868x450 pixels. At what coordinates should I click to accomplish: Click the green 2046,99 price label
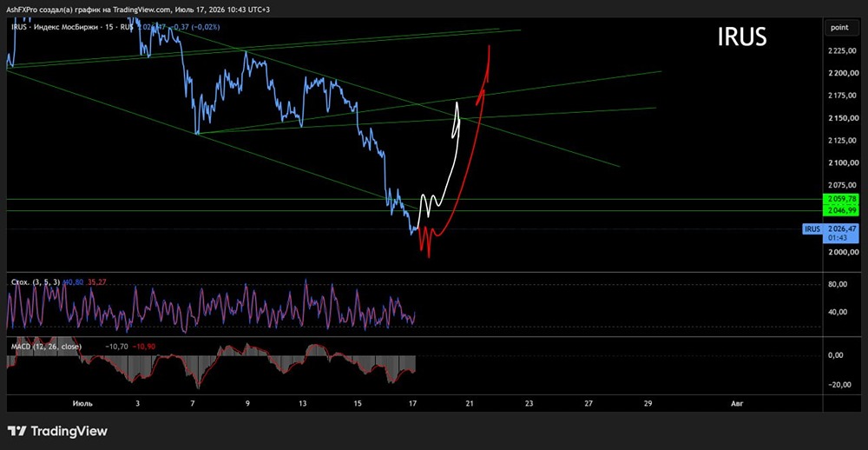pos(843,210)
